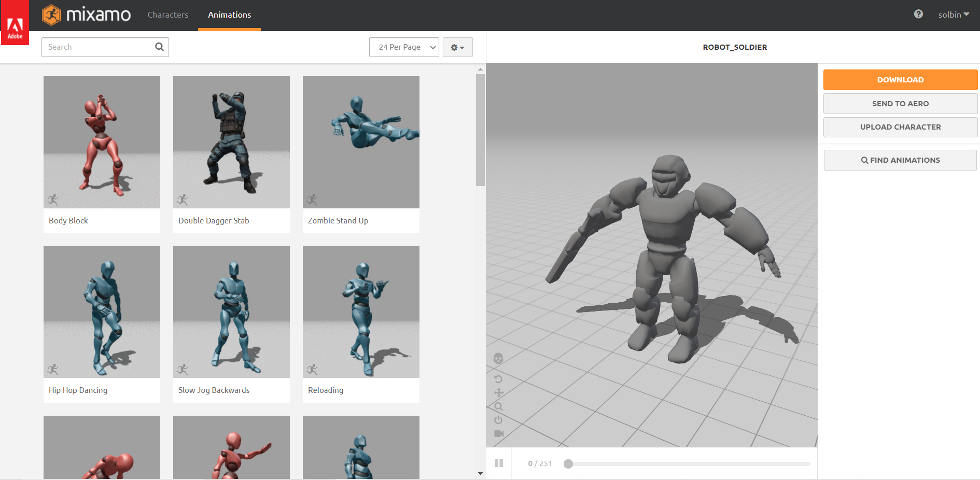Switch to the Characters tab
The image size is (980, 480).
[x=167, y=15]
